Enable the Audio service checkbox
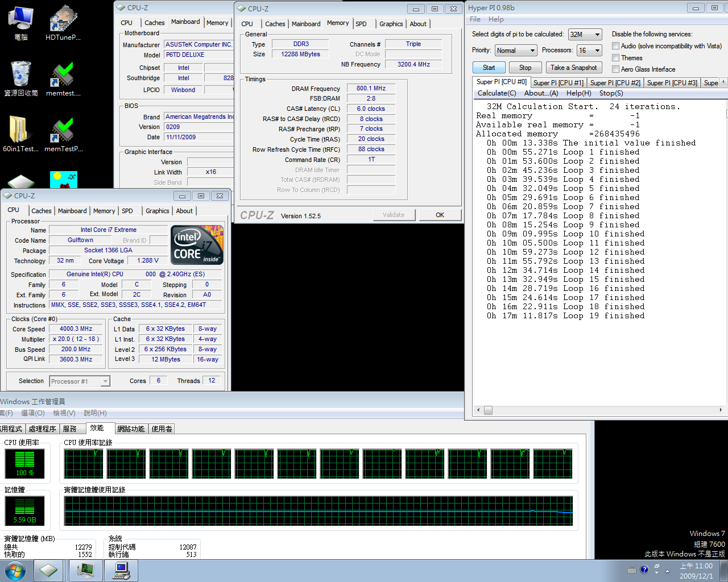The height and width of the screenshot is (582, 728). [x=615, y=46]
